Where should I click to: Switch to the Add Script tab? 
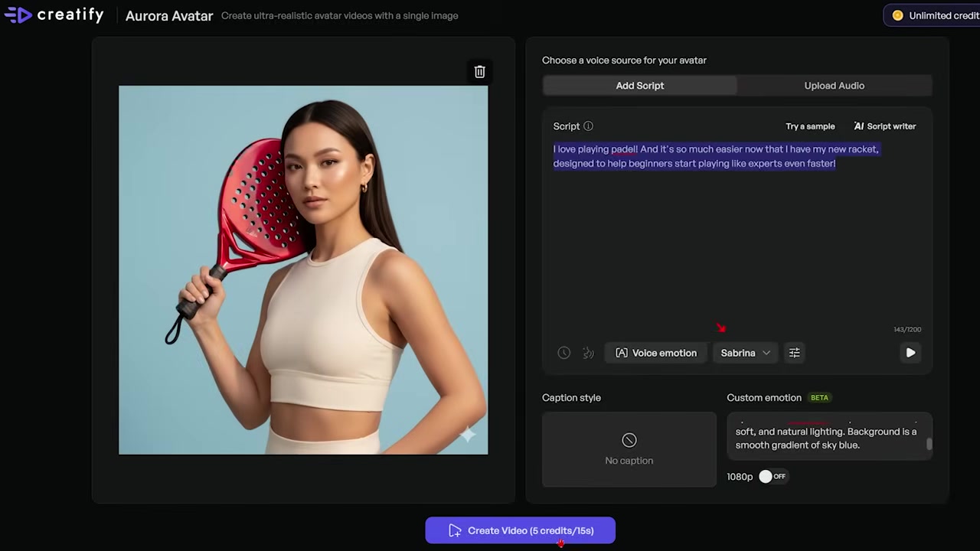640,86
